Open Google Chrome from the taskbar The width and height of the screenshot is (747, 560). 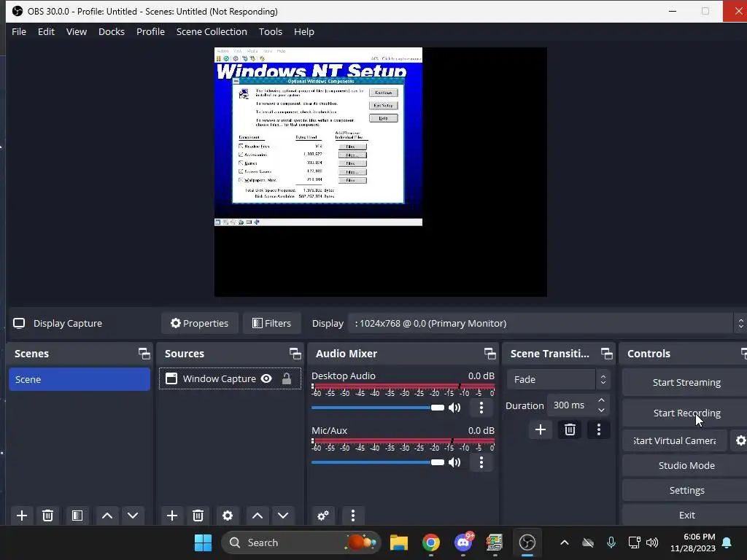(x=430, y=542)
